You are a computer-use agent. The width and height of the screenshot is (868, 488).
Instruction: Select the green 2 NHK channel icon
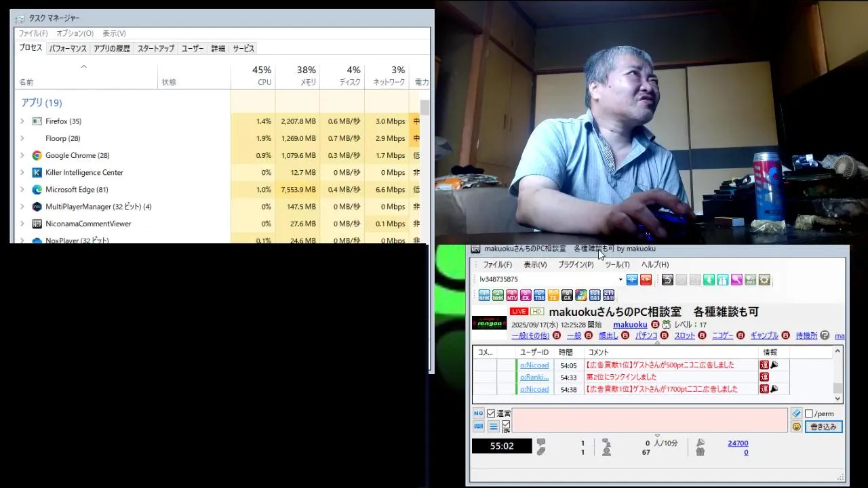click(498, 295)
